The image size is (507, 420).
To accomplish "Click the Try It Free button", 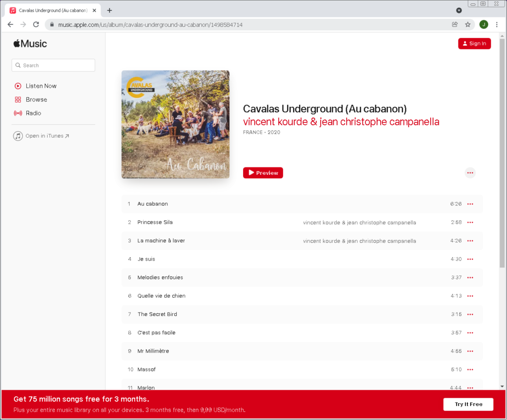I will (468, 404).
